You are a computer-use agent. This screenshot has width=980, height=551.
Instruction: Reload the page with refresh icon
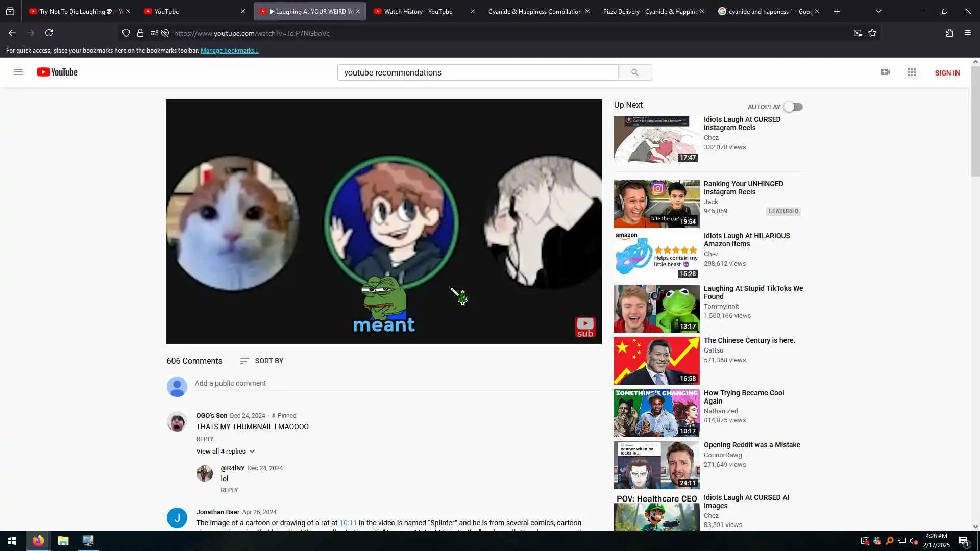49,33
